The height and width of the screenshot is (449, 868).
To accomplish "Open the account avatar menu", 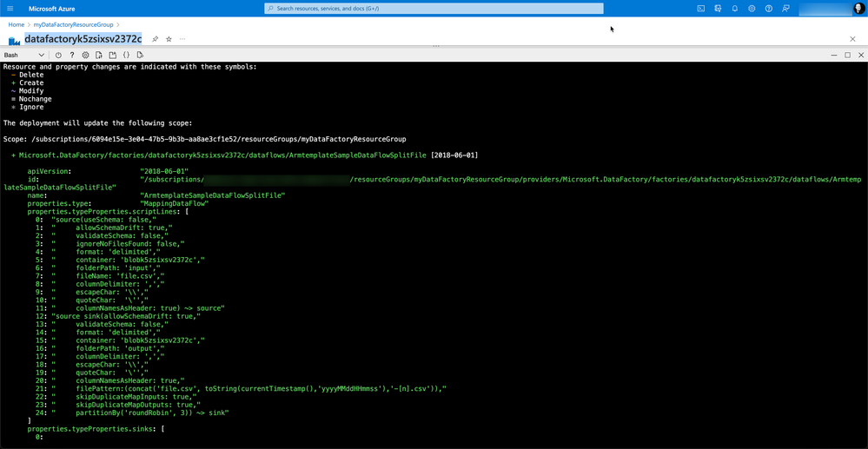I will point(858,9).
